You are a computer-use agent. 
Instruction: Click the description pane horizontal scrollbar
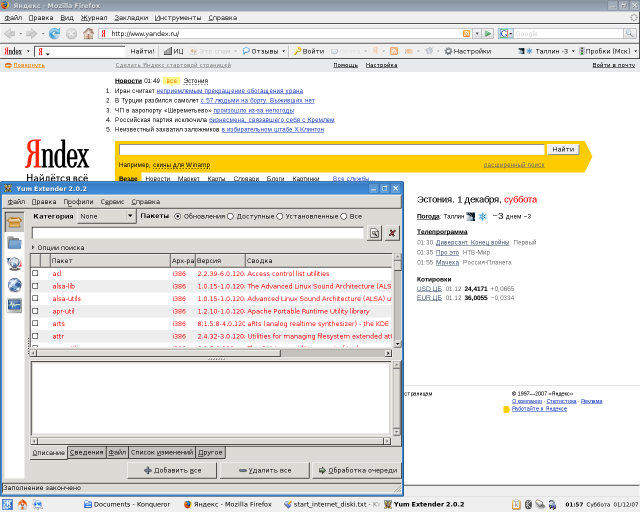(211, 441)
